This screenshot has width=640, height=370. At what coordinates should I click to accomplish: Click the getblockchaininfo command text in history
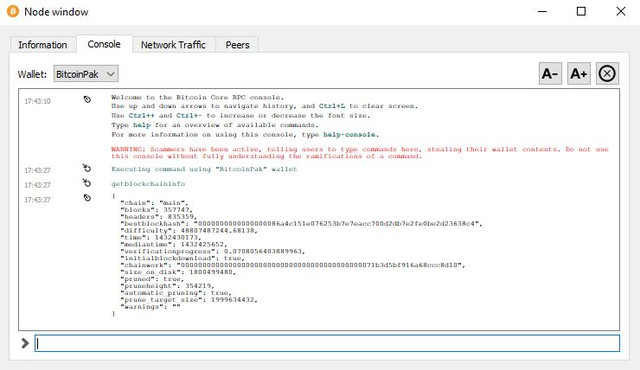click(148, 184)
